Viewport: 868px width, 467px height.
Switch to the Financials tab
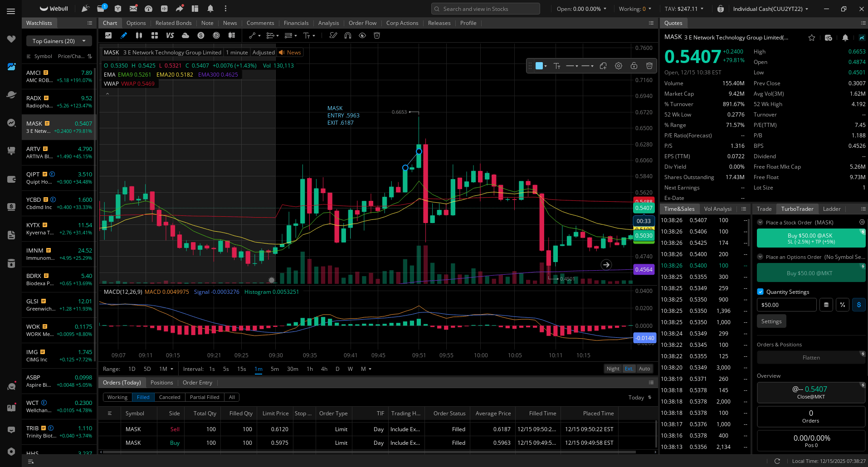click(296, 23)
